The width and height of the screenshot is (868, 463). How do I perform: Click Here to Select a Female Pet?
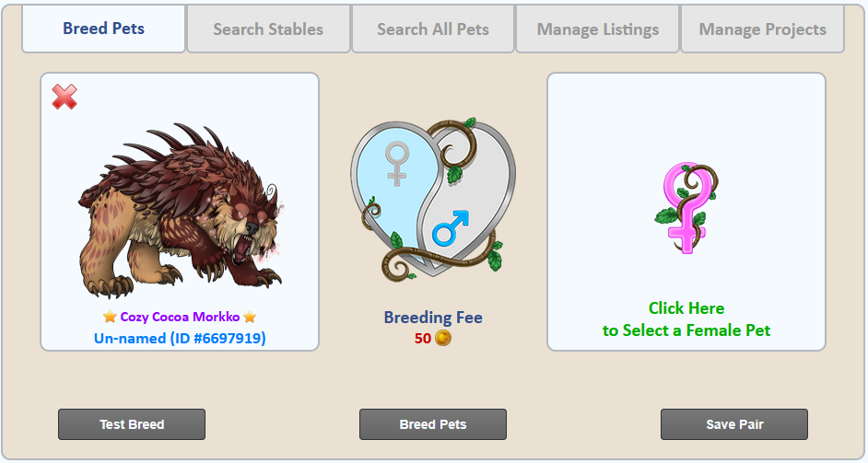(686, 319)
